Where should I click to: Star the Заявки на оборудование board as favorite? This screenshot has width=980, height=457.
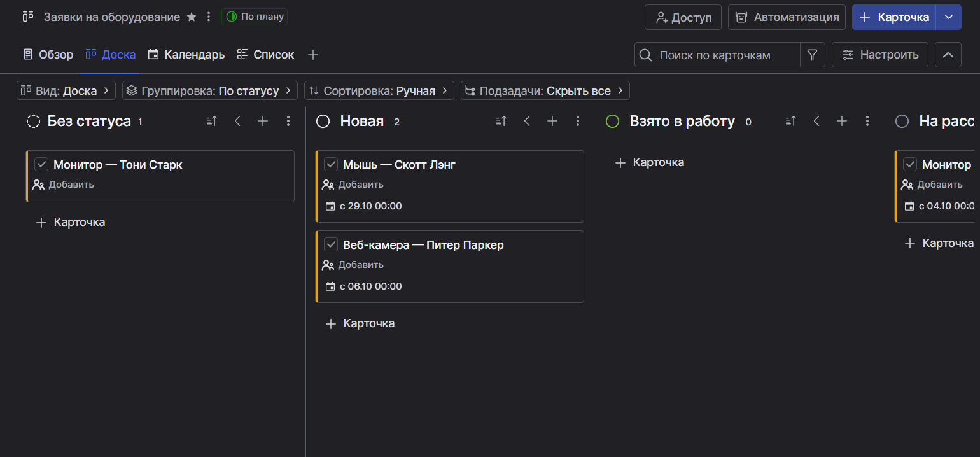tap(192, 17)
